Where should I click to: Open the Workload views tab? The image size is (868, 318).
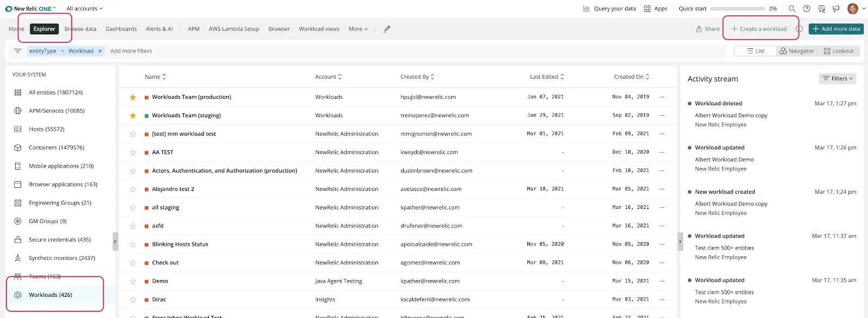(319, 29)
